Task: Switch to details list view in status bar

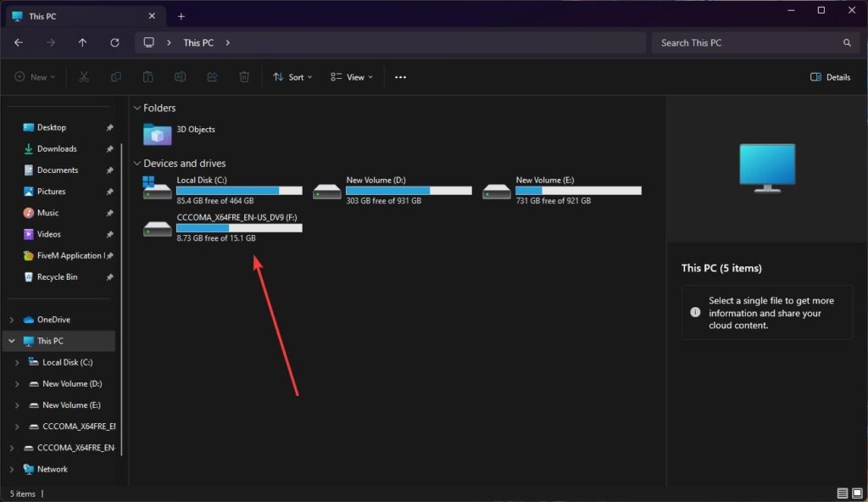Action: coord(843,494)
